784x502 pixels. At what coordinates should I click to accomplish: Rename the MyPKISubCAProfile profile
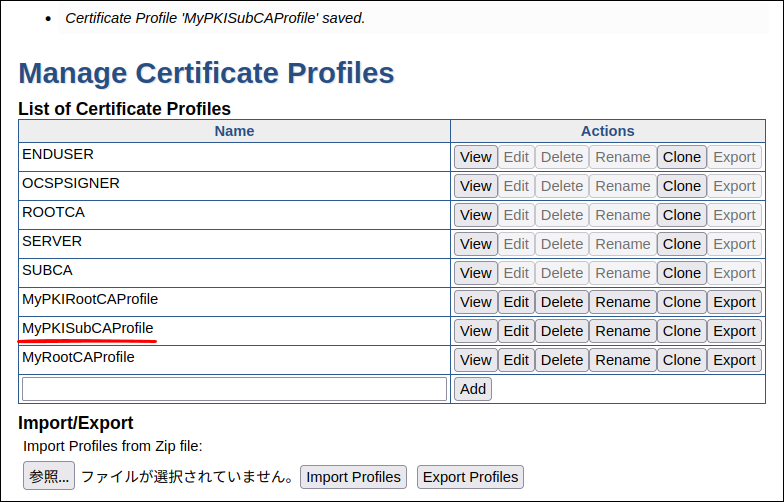tap(622, 331)
